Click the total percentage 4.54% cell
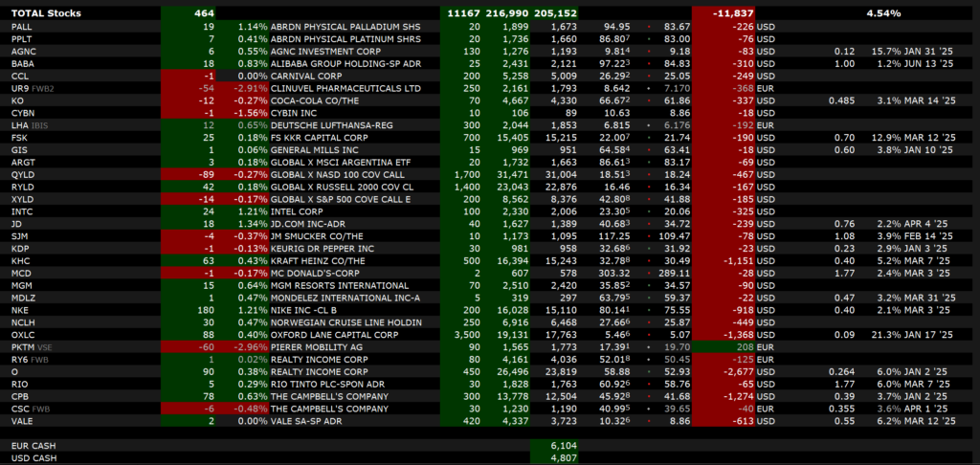 tap(882, 13)
